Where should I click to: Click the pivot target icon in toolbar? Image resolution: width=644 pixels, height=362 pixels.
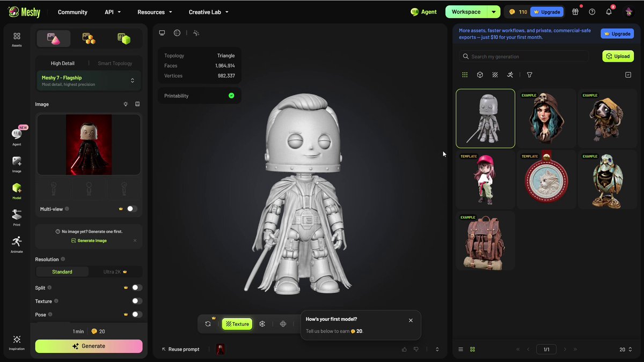[x=283, y=324]
